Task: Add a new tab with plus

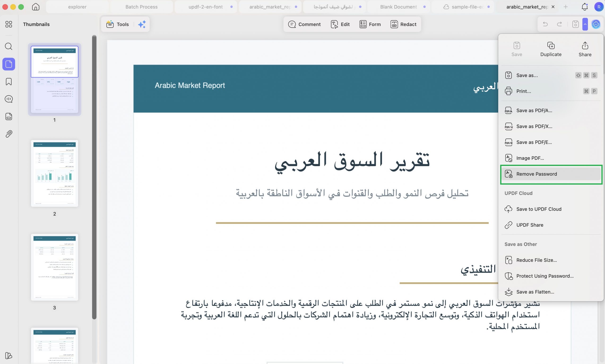Action: pyautogui.click(x=566, y=7)
